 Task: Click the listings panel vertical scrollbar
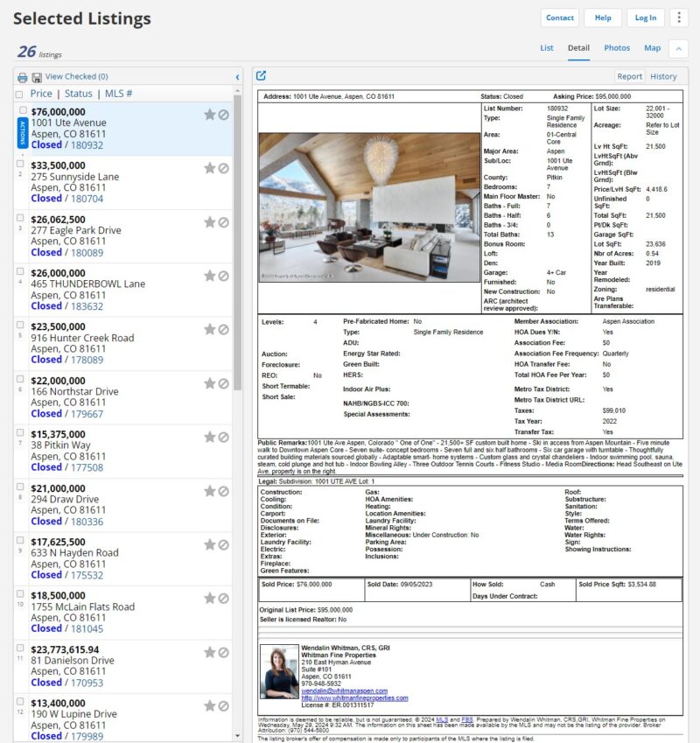point(237,263)
